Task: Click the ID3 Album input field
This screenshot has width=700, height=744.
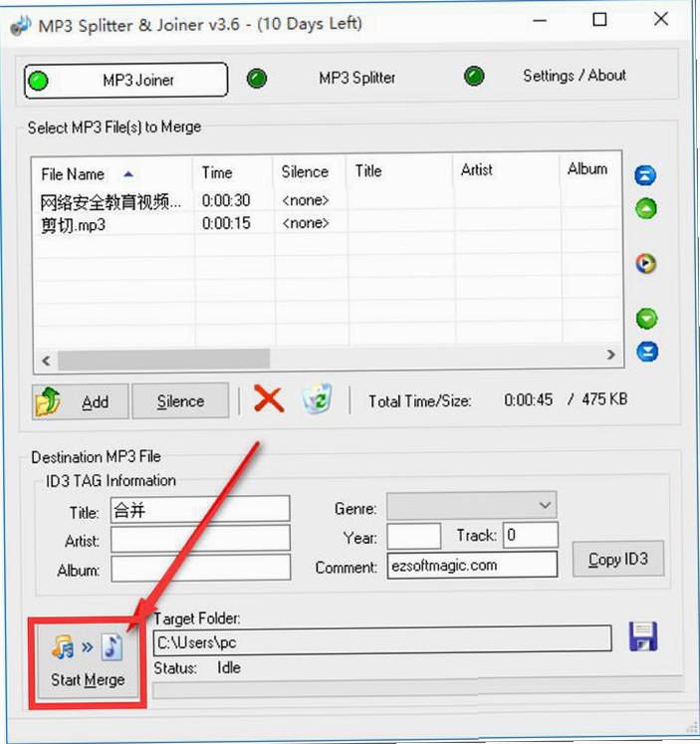Action: pos(201,568)
